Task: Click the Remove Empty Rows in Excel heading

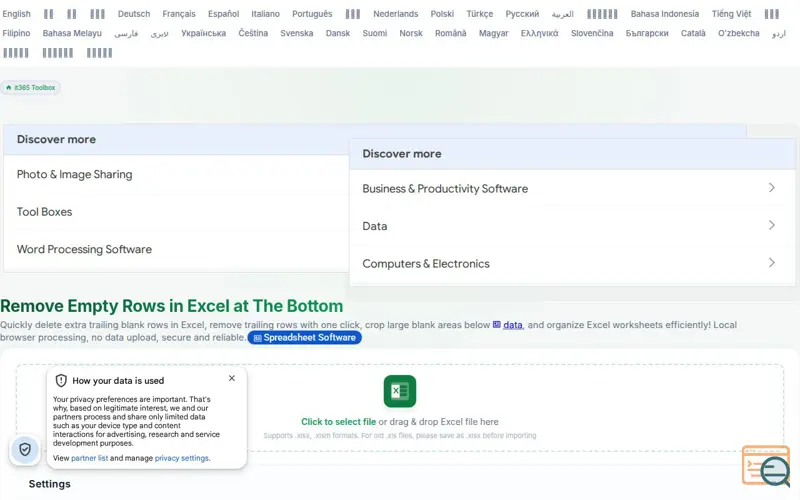Action: tap(171, 306)
